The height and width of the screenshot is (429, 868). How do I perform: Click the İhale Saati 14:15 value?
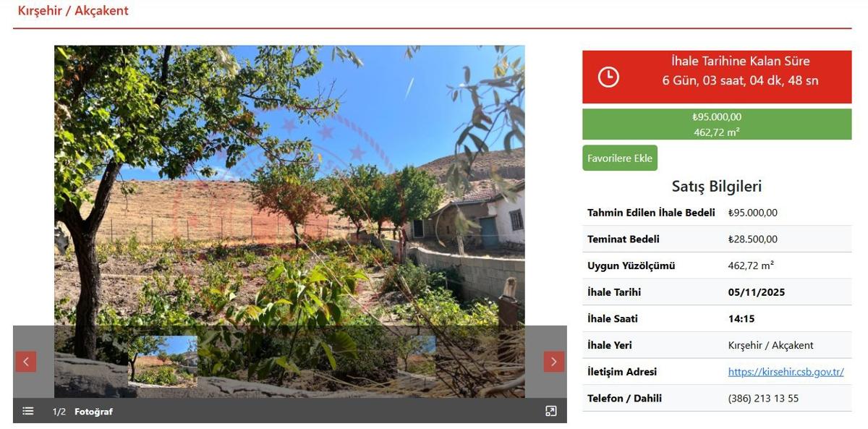741,319
